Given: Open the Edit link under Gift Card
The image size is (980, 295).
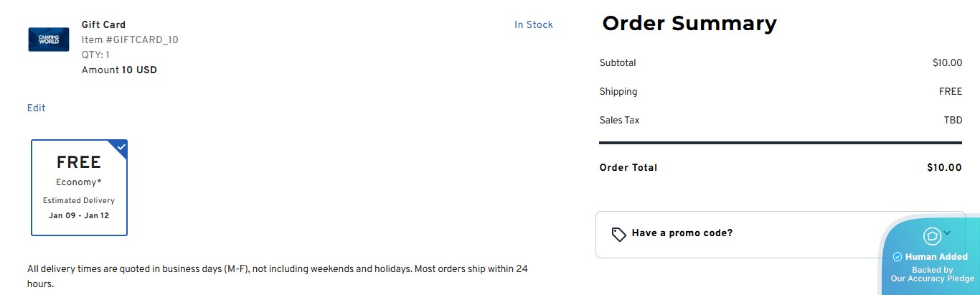Looking at the screenshot, I should [36, 108].
